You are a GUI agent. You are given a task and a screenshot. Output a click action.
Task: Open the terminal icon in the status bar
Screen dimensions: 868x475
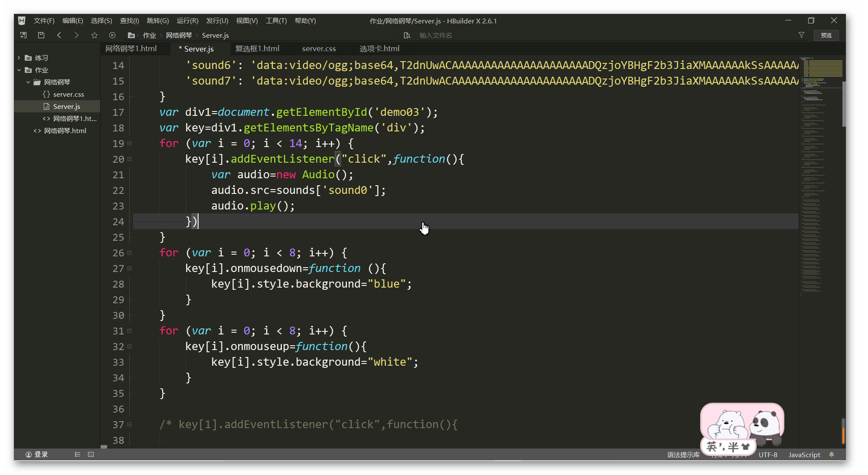[x=91, y=454]
